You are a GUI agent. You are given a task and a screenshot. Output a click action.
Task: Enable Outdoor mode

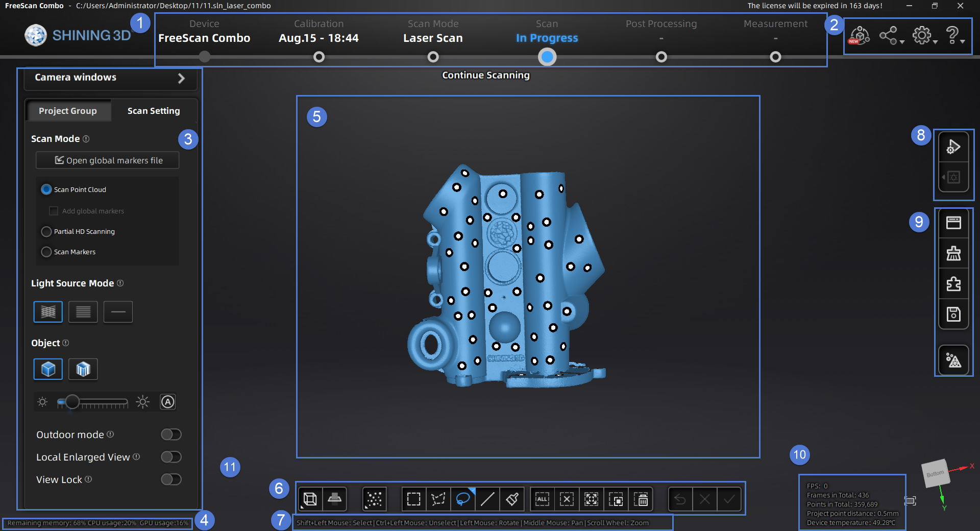171,435
